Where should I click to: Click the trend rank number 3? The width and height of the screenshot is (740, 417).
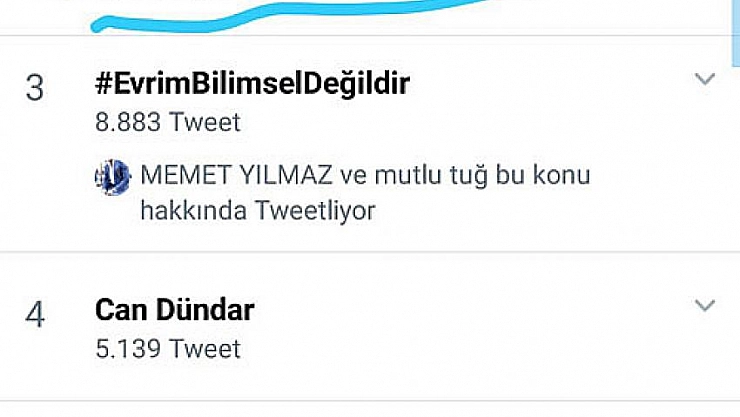coord(34,88)
